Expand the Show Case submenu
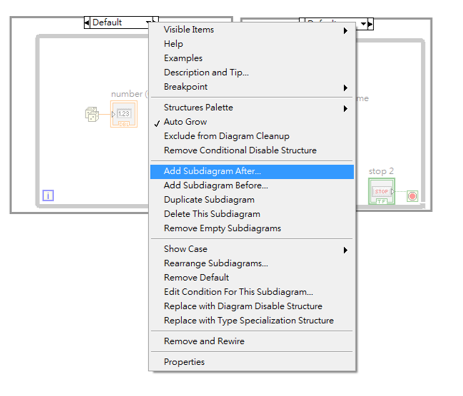The image size is (463, 396). coord(252,249)
